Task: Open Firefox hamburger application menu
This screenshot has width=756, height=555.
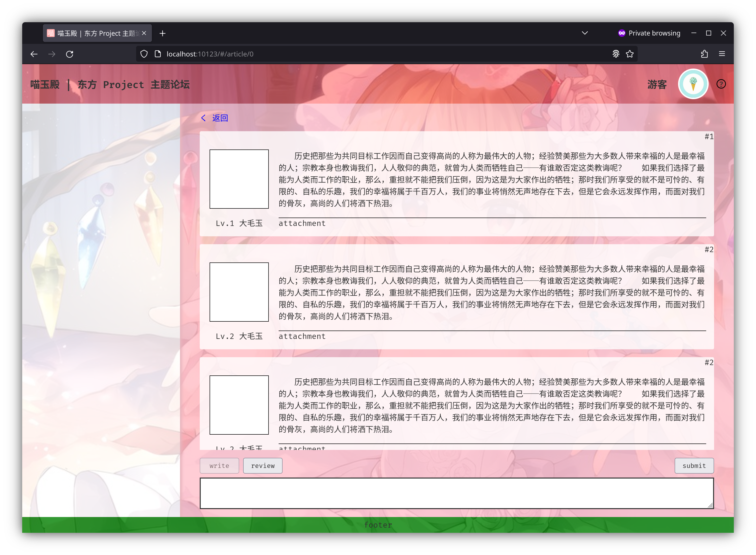Action: click(x=722, y=54)
